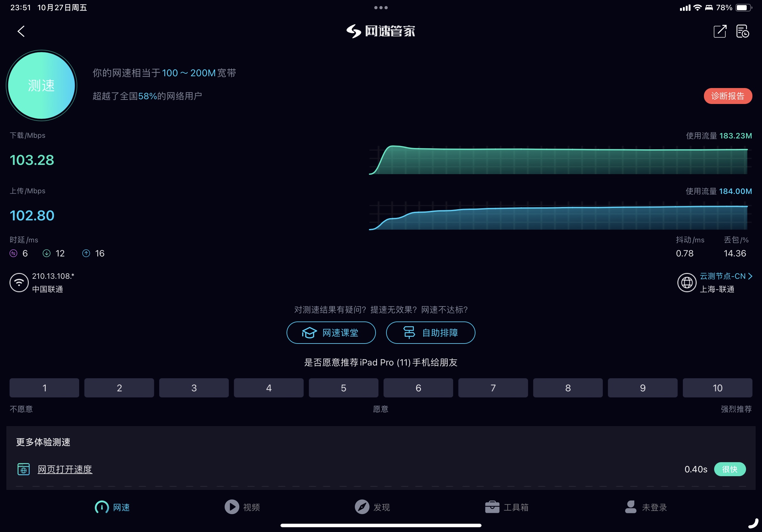Rate recommendation score 3
This screenshot has width=762, height=532.
point(194,388)
